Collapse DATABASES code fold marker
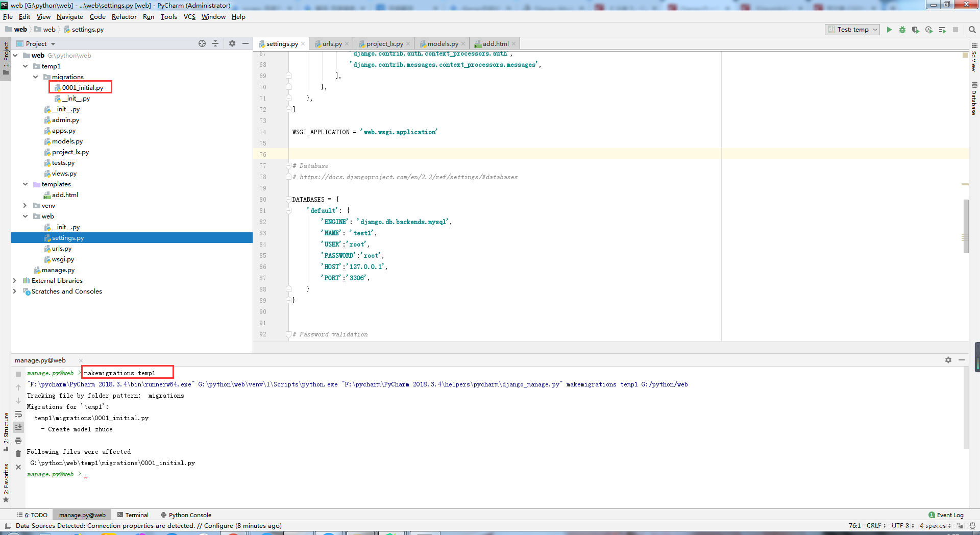The image size is (980, 535). (288, 200)
